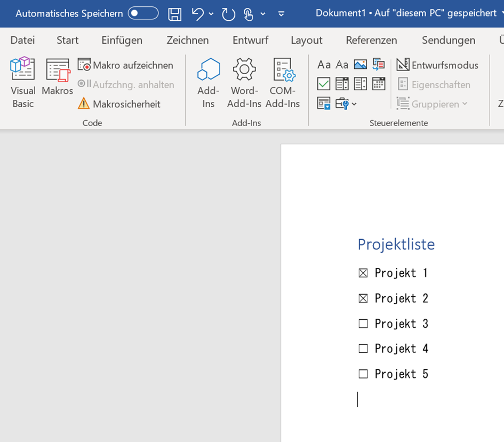Insert Picture content control

[x=361, y=65]
